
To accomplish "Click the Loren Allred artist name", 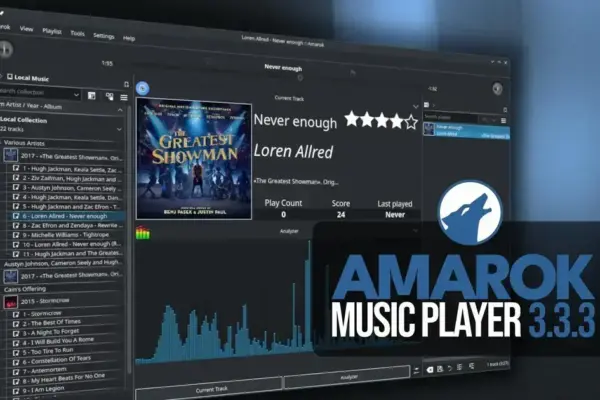I will [293, 152].
